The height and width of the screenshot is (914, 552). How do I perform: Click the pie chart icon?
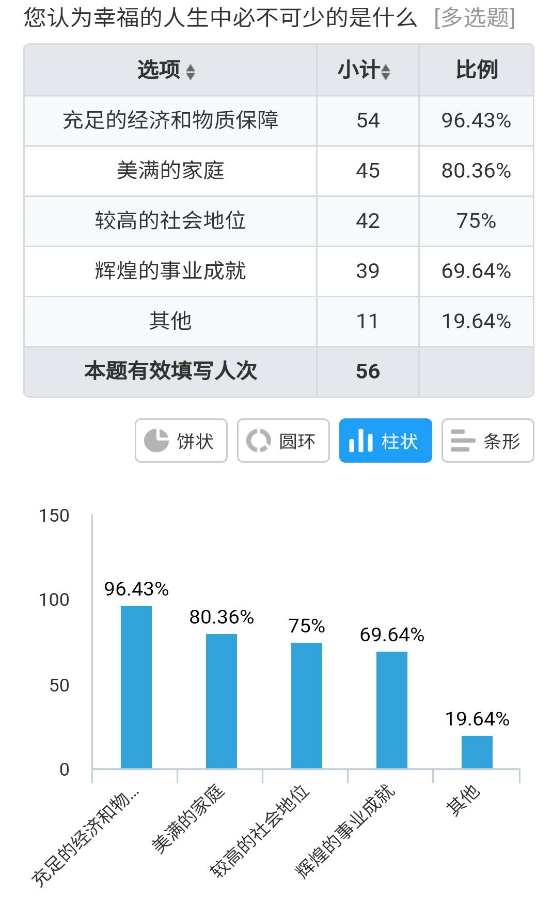156,441
